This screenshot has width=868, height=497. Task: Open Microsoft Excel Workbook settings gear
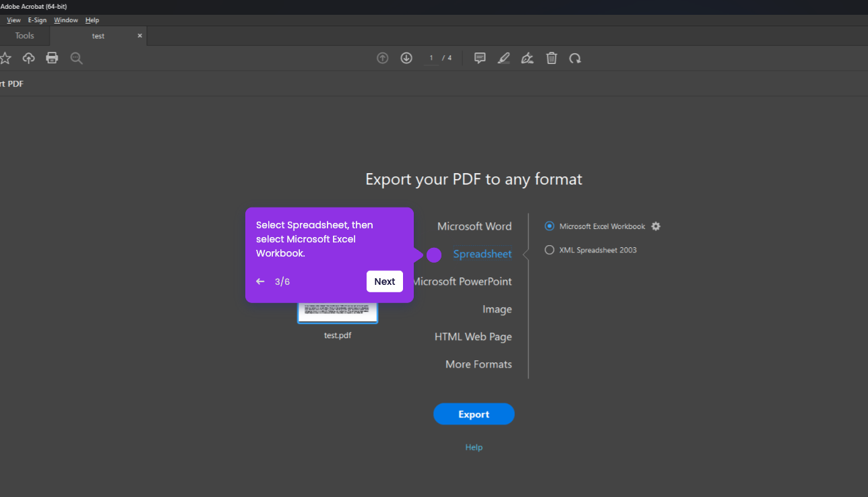click(x=656, y=226)
